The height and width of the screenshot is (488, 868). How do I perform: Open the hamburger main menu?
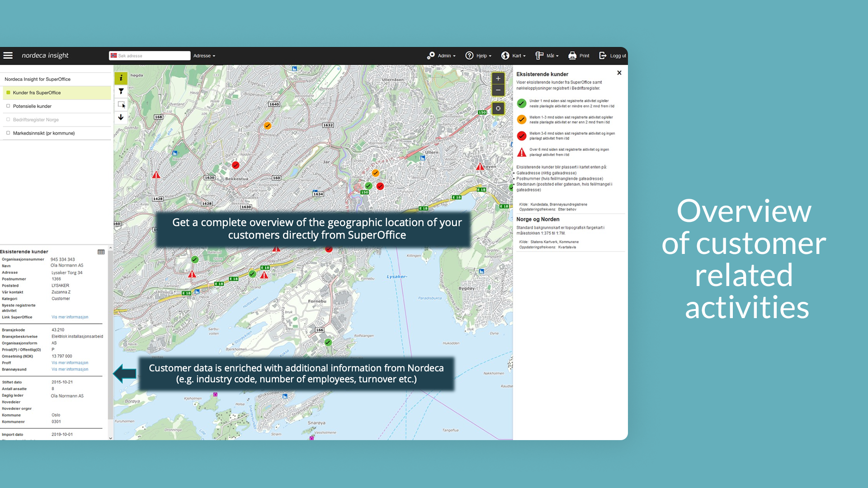click(8, 56)
